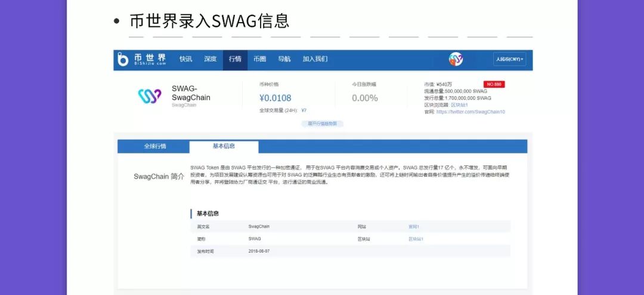Click the SwagChain 简介 heading
Screen dimensions: 644x295
159,177
